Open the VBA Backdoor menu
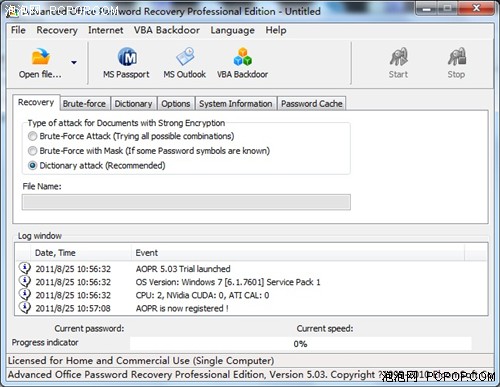This screenshot has height=387, width=500. coord(167,30)
